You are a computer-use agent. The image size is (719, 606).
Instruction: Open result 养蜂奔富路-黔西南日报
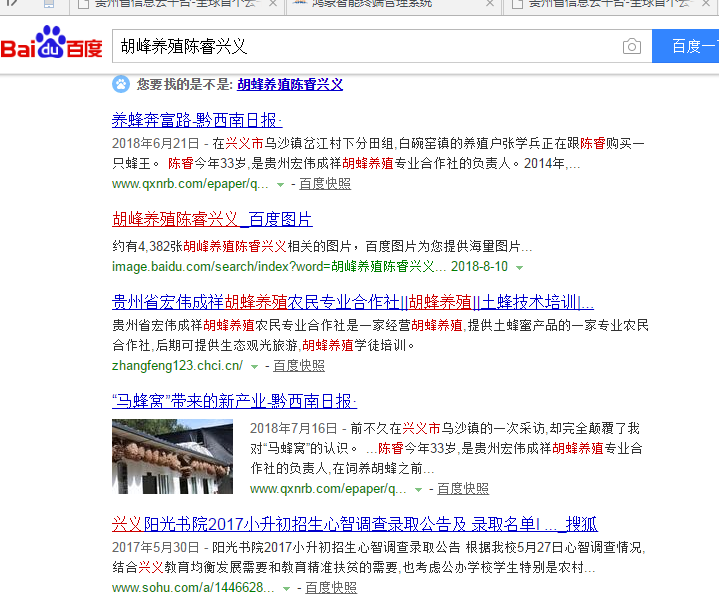pos(197,120)
